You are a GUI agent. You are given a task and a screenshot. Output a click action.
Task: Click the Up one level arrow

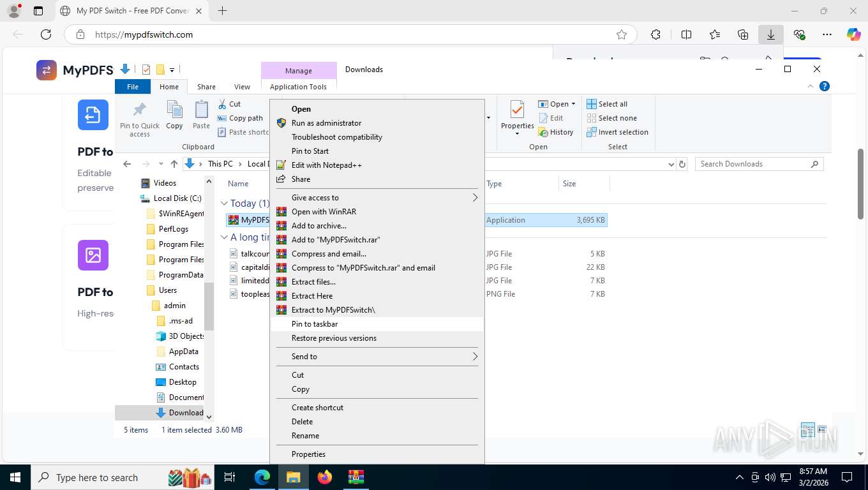[x=174, y=164]
